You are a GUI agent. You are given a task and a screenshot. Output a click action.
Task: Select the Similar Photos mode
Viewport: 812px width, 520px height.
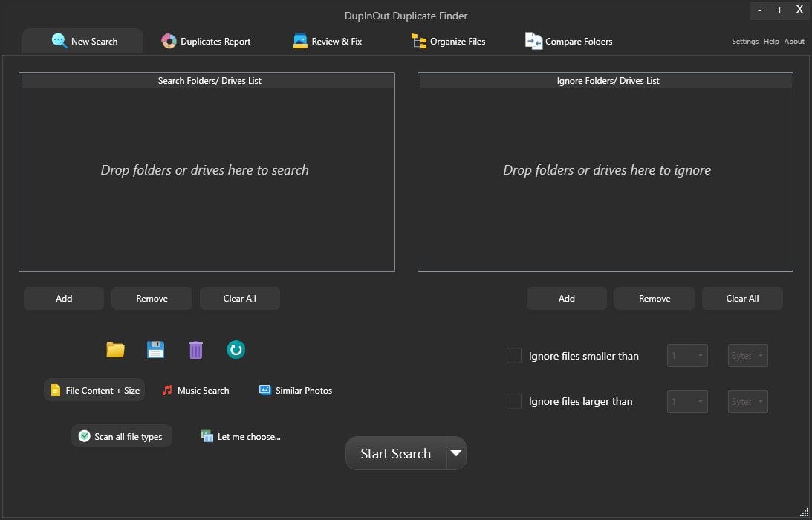tap(295, 390)
